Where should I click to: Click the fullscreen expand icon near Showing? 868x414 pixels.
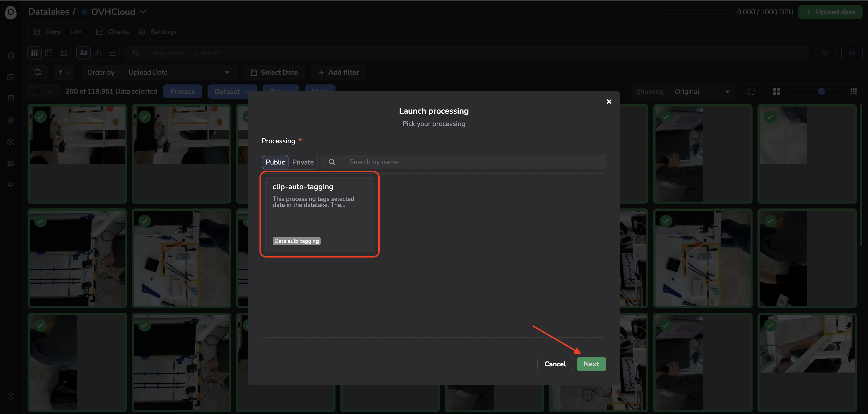click(x=751, y=91)
